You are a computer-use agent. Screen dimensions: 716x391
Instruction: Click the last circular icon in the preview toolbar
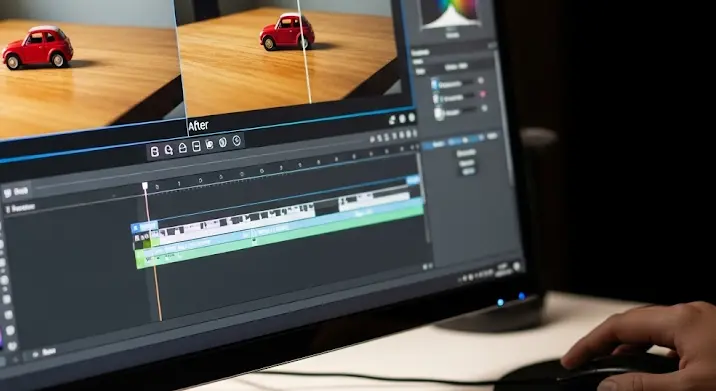click(x=237, y=141)
